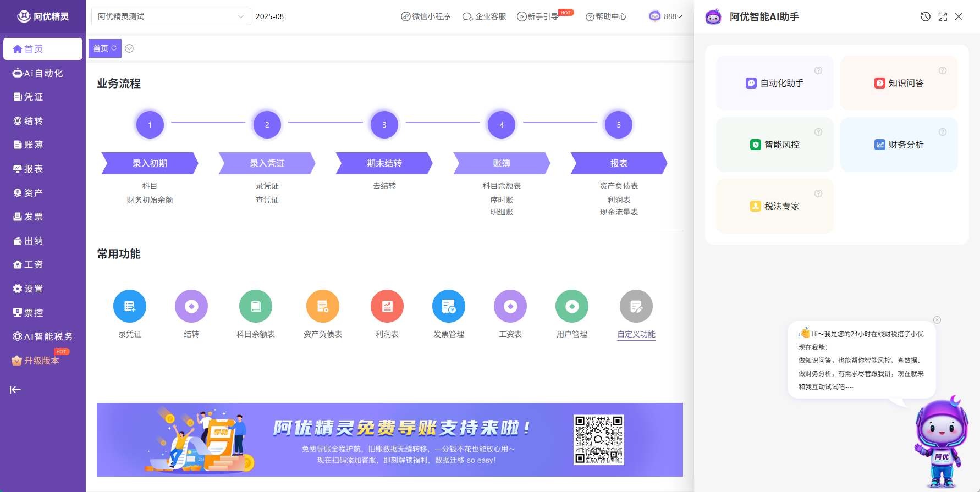Screen dimensions: 980x492
Task: Click the 录入初期 workflow step arrow
Action: [x=150, y=163]
